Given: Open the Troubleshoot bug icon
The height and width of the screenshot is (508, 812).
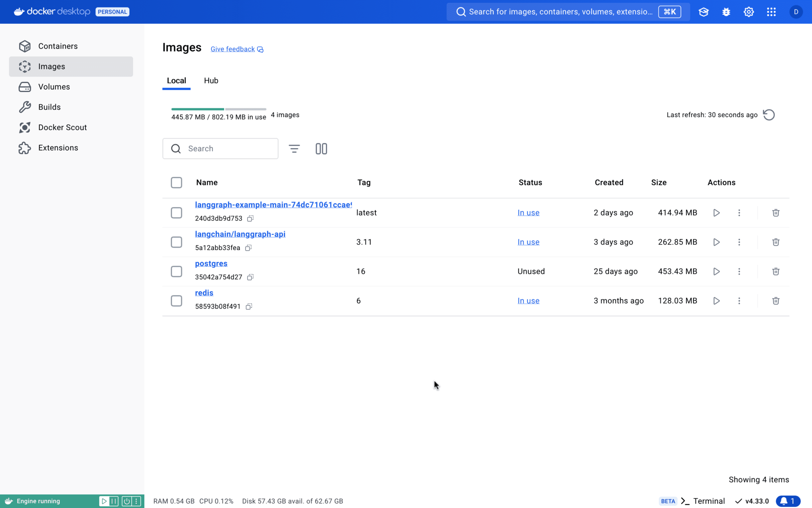Looking at the screenshot, I should 726,12.
